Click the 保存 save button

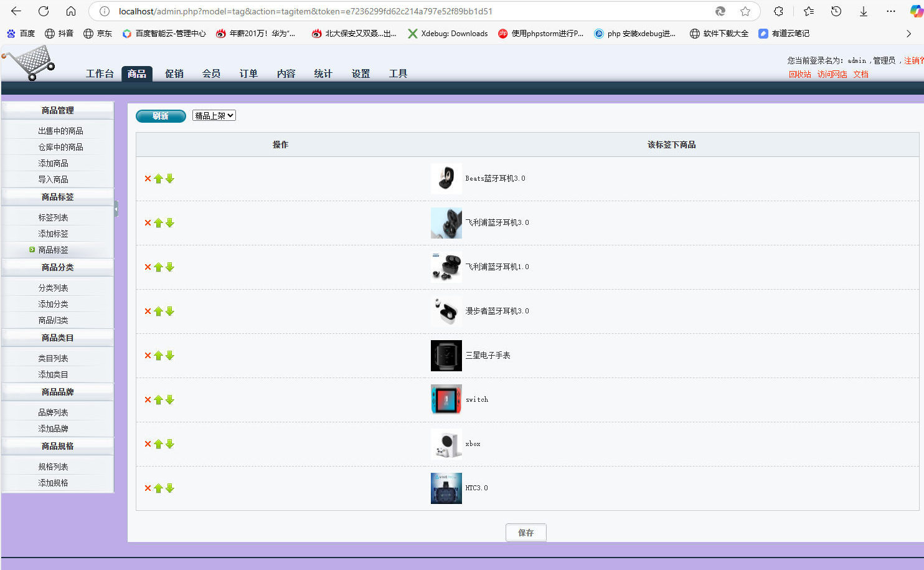[526, 533]
